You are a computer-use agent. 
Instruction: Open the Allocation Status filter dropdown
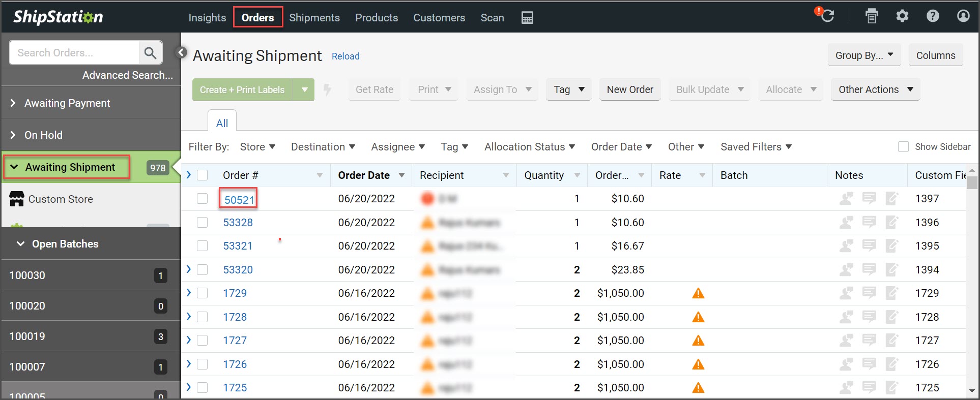pos(530,147)
